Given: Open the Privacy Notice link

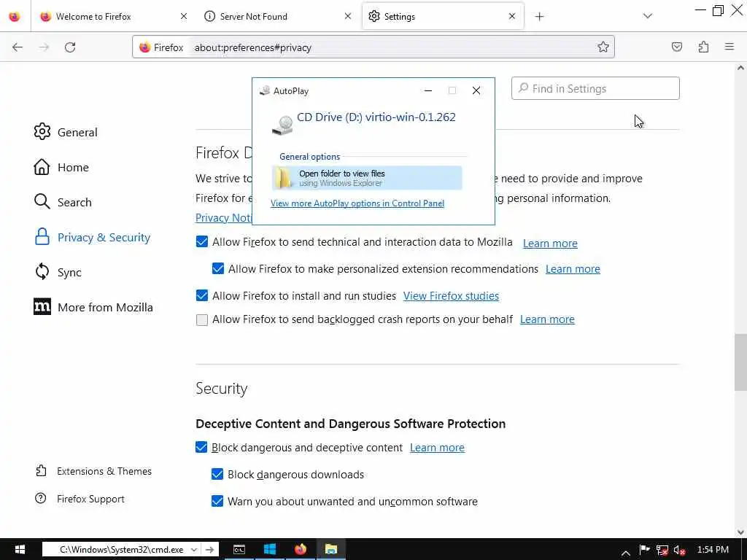Looking at the screenshot, I should pyautogui.click(x=223, y=217).
